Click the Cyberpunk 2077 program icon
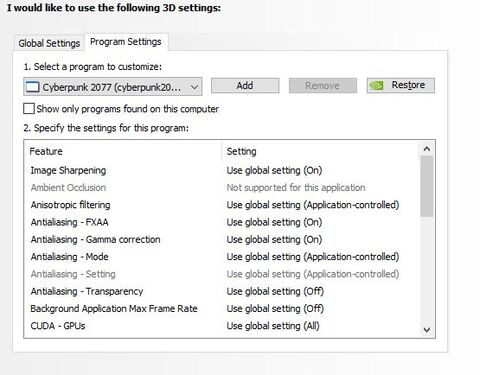Viewport: 480px width, 375px height. tap(33, 87)
